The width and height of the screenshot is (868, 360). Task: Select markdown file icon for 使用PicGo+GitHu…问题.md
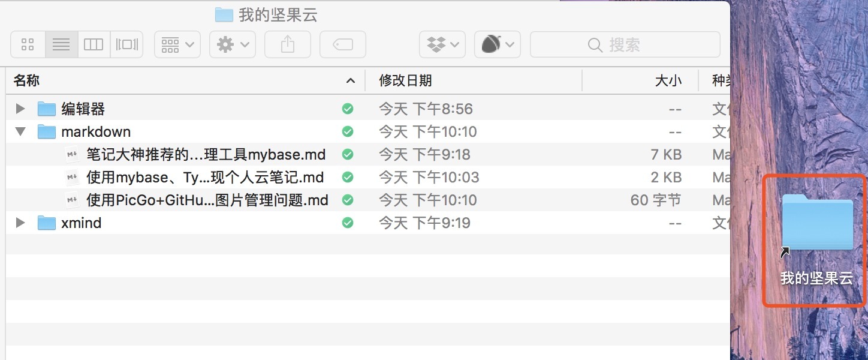point(72,200)
